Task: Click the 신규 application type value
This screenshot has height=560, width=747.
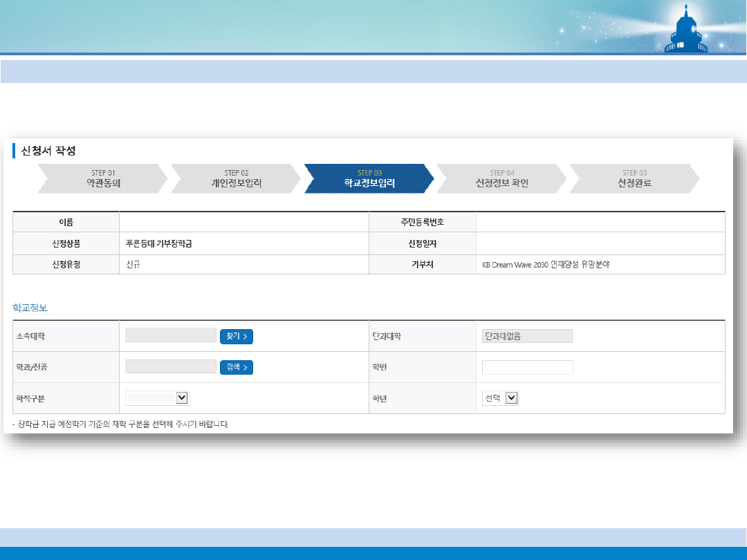Action: click(133, 264)
